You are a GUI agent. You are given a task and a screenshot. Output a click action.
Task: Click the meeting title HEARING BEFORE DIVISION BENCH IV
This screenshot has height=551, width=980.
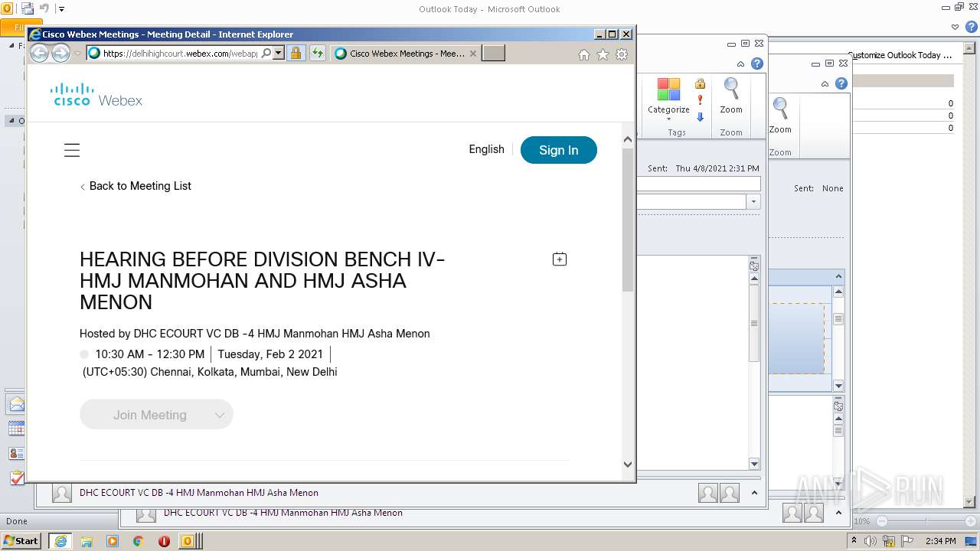click(x=262, y=281)
